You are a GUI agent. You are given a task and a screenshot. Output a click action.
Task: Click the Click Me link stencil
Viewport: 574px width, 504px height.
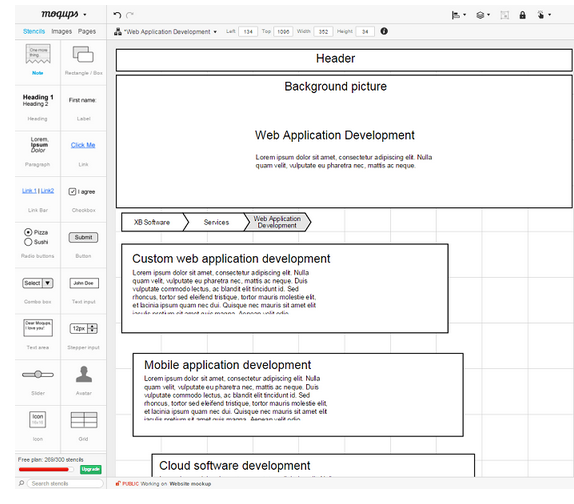(83, 145)
